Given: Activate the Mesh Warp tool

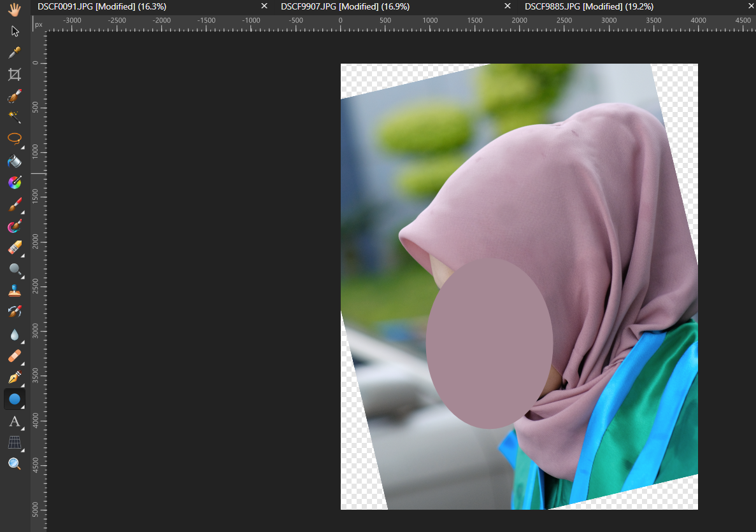Looking at the screenshot, I should [x=15, y=442].
